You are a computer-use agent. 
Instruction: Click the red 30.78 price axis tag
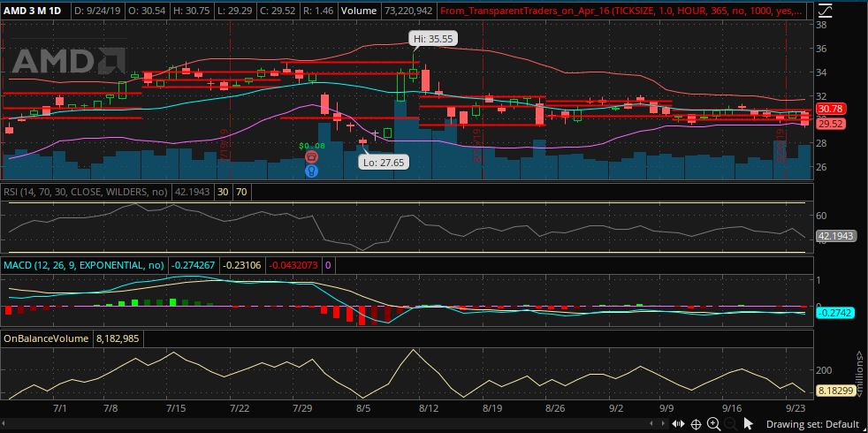[830, 109]
